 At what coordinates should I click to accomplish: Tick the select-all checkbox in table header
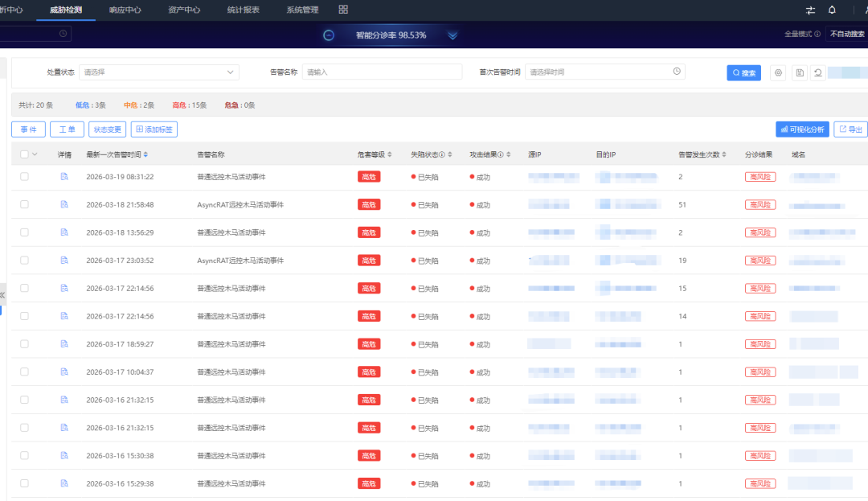click(24, 154)
